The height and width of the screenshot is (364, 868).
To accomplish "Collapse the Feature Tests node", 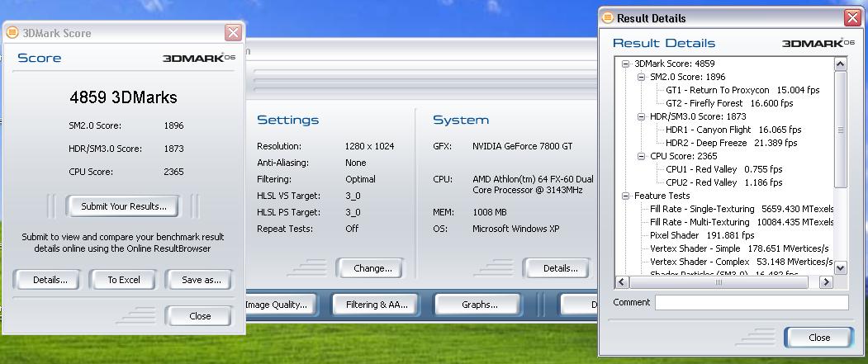I will pyautogui.click(x=626, y=196).
